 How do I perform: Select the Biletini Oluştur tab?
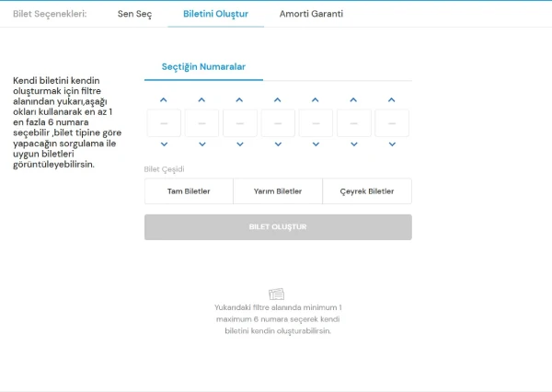[215, 15]
